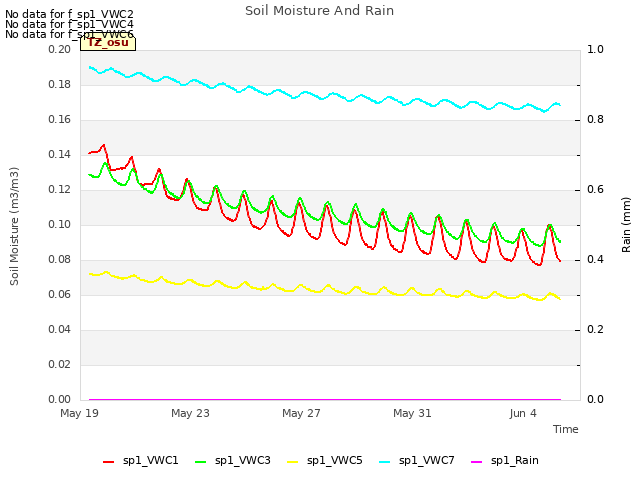Click the magenta sp1_Rain legend swatch
Viewport: 640px width, 480px height.
pyautogui.click(x=476, y=462)
